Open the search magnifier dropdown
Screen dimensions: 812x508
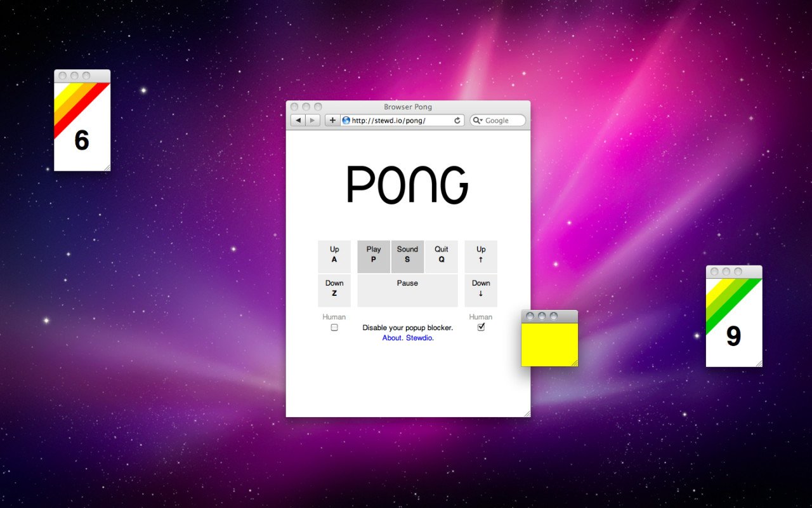pyautogui.click(x=478, y=121)
